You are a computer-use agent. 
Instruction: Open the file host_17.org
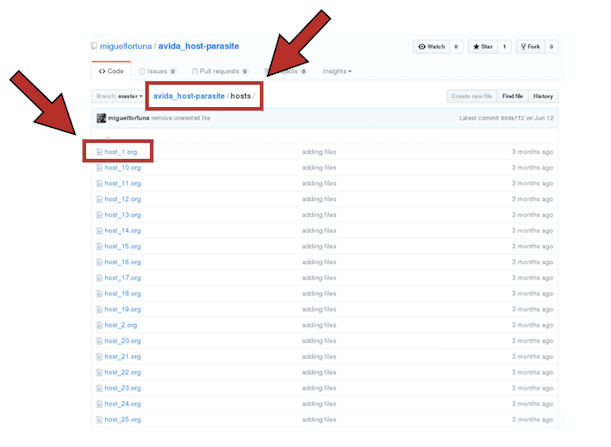(x=123, y=278)
